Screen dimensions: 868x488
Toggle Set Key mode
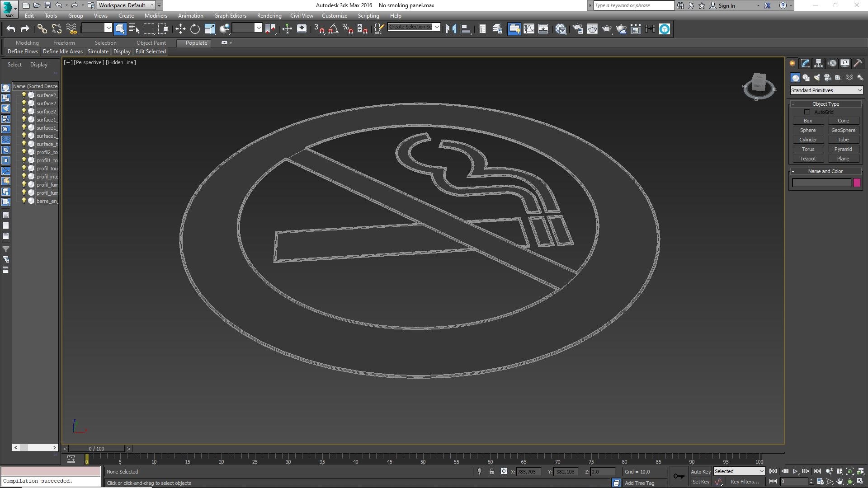pos(701,482)
